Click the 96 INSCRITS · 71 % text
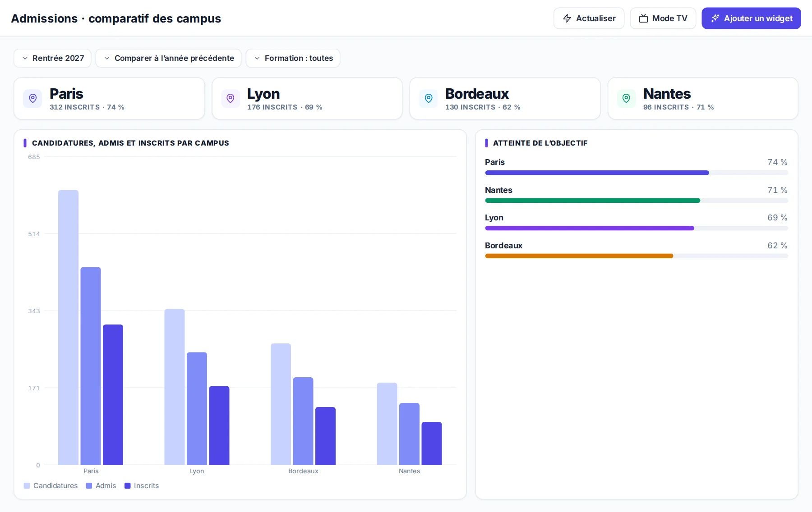This screenshot has width=812, height=512. click(x=678, y=107)
